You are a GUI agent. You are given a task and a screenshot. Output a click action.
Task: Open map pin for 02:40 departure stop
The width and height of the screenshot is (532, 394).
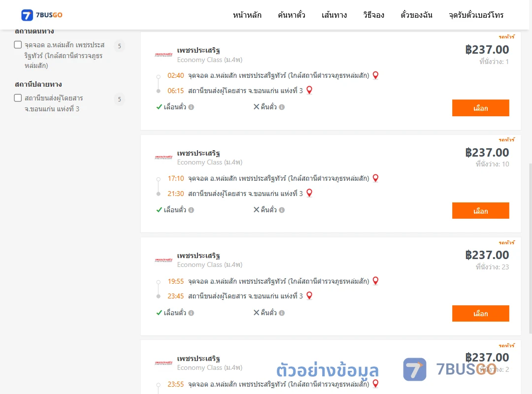click(375, 75)
